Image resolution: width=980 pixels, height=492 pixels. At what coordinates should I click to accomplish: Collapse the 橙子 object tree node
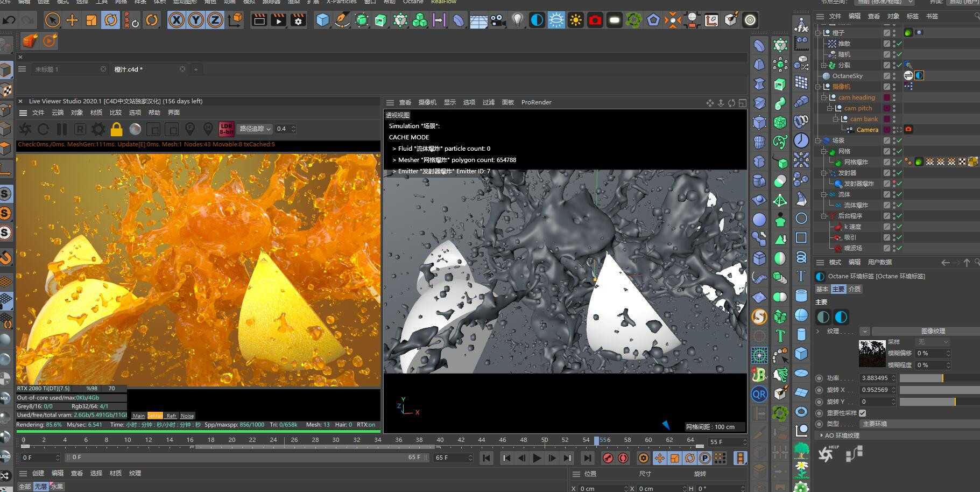(x=819, y=33)
